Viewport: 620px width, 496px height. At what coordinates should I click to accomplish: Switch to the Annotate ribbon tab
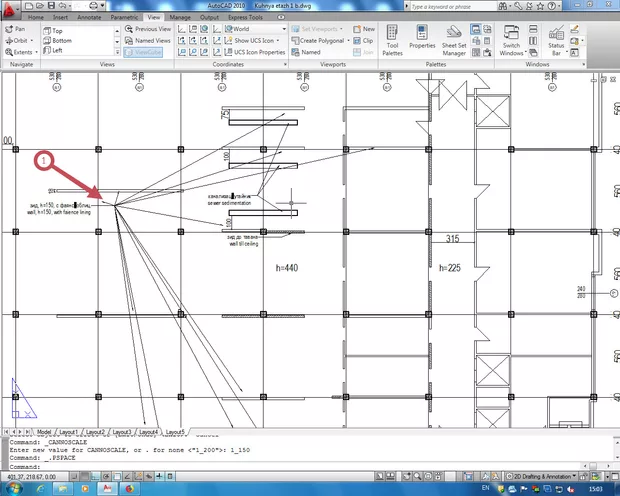(90, 18)
